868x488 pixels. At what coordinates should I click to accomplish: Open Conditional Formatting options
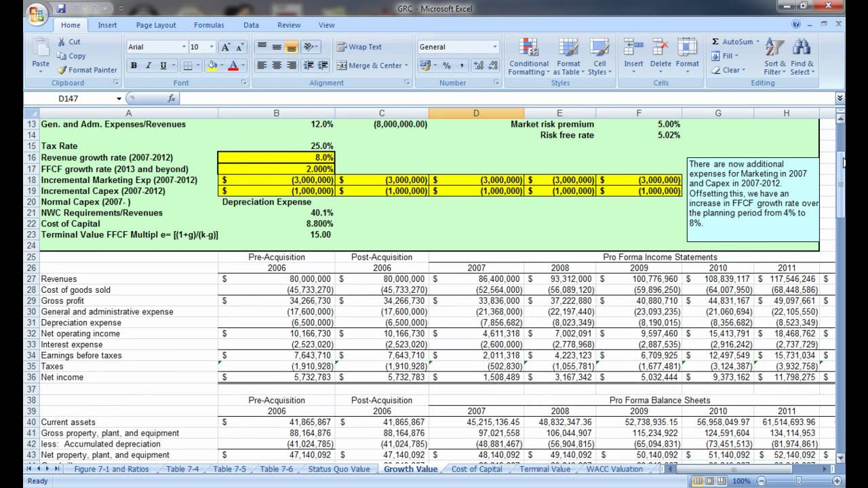click(529, 57)
